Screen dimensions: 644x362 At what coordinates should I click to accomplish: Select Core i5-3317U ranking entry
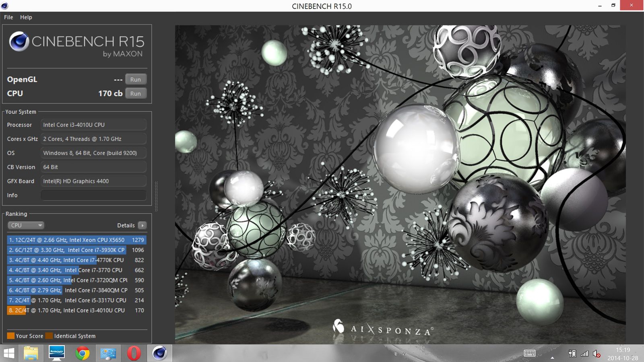[x=76, y=300]
